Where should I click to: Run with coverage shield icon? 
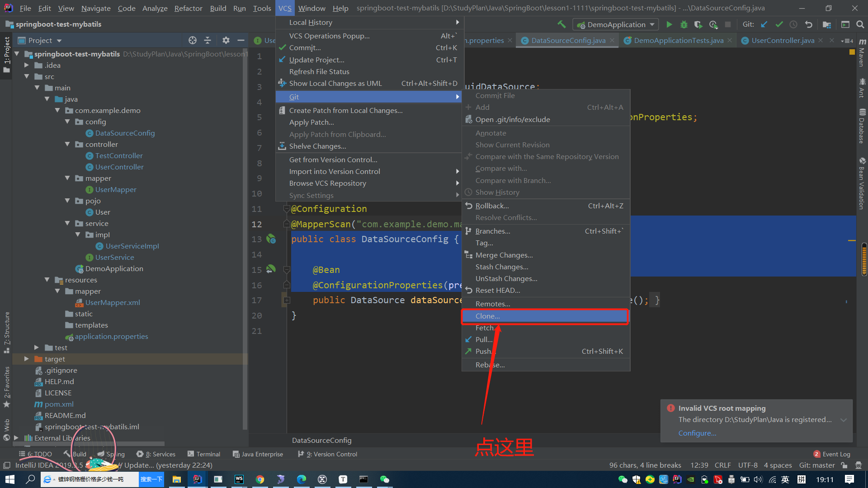(x=698, y=24)
